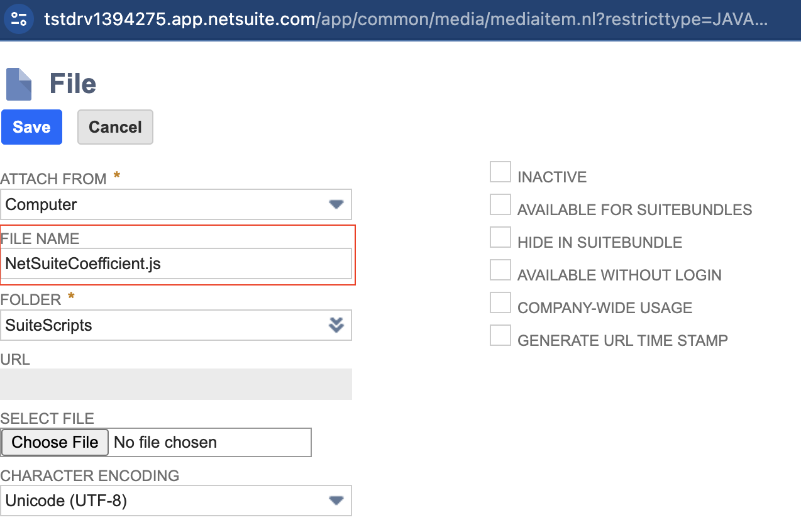
Task: Click the File Name input field
Action: click(x=176, y=263)
